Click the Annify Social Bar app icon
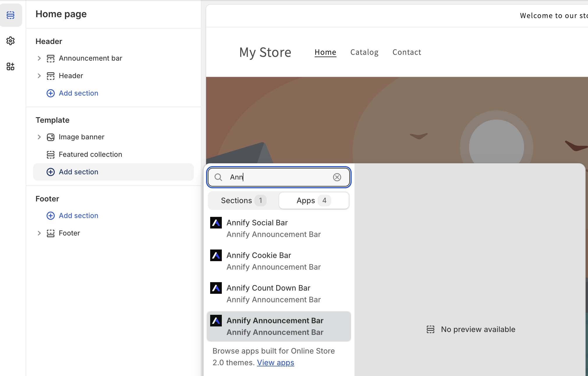 (216, 223)
